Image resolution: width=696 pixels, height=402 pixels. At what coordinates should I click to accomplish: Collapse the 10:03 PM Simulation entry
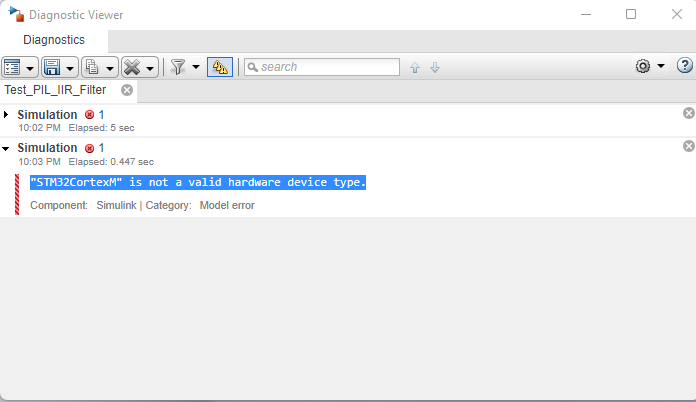[x=6, y=149]
